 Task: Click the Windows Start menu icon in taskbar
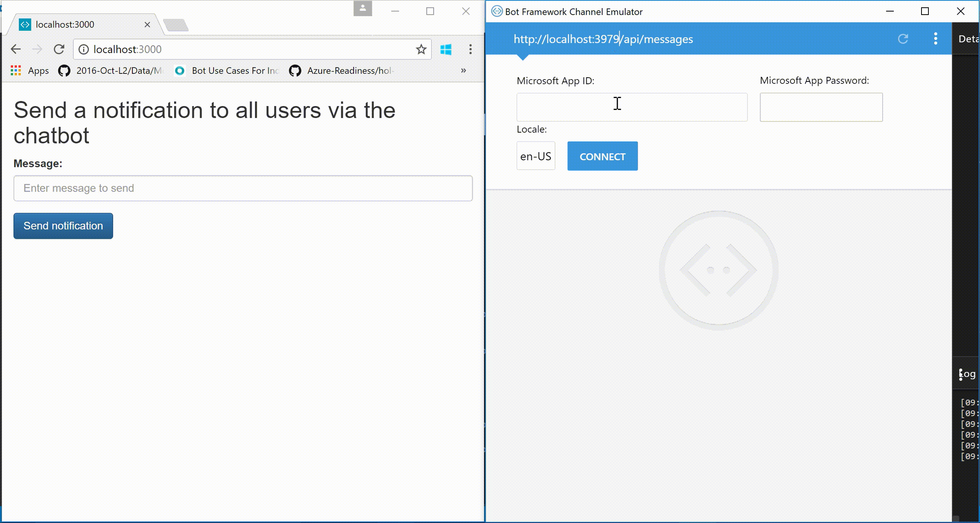point(446,49)
